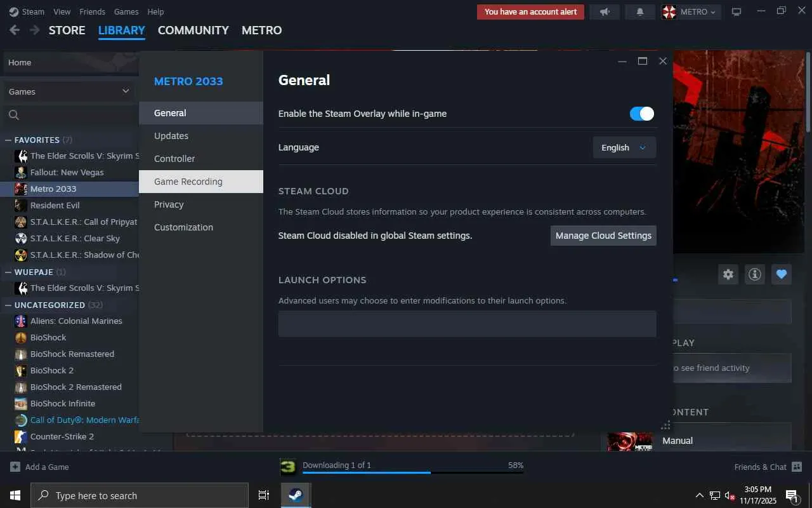Image resolution: width=812 pixels, height=508 pixels.
Task: Click the forward navigation arrow
Action: [34, 30]
